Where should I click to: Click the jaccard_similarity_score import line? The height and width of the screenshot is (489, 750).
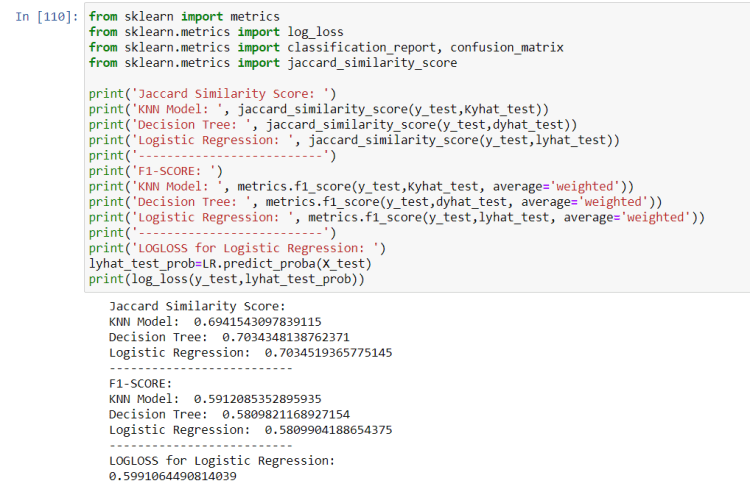pos(273,63)
